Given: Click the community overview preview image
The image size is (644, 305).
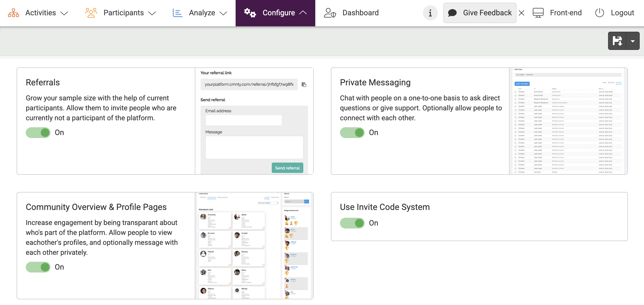Looking at the screenshot, I should tap(254, 246).
